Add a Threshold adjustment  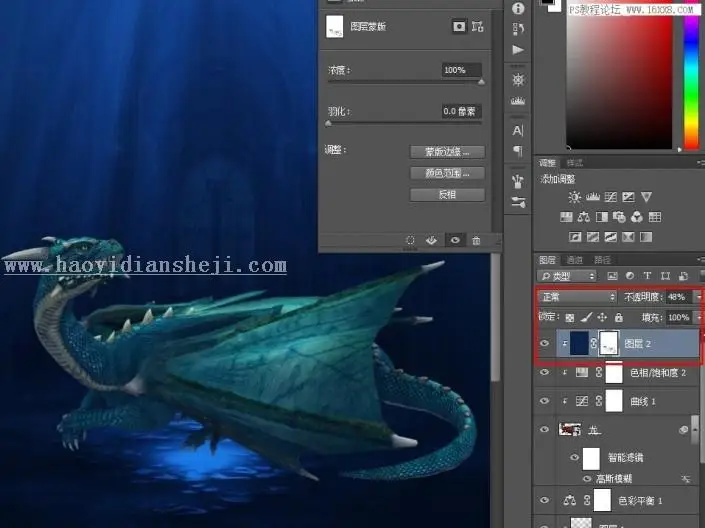pyautogui.click(x=611, y=237)
